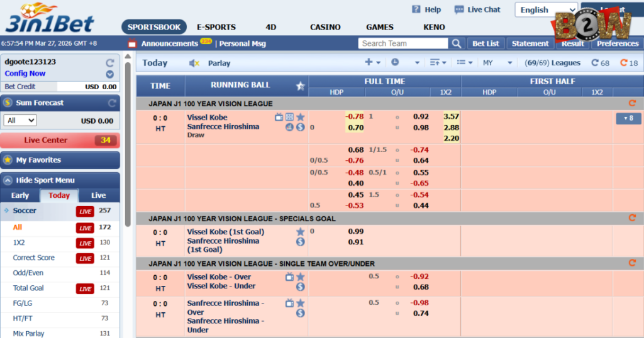Image resolution: width=644 pixels, height=338 pixels.
Task: Open the English language dropdown
Action: click(547, 10)
